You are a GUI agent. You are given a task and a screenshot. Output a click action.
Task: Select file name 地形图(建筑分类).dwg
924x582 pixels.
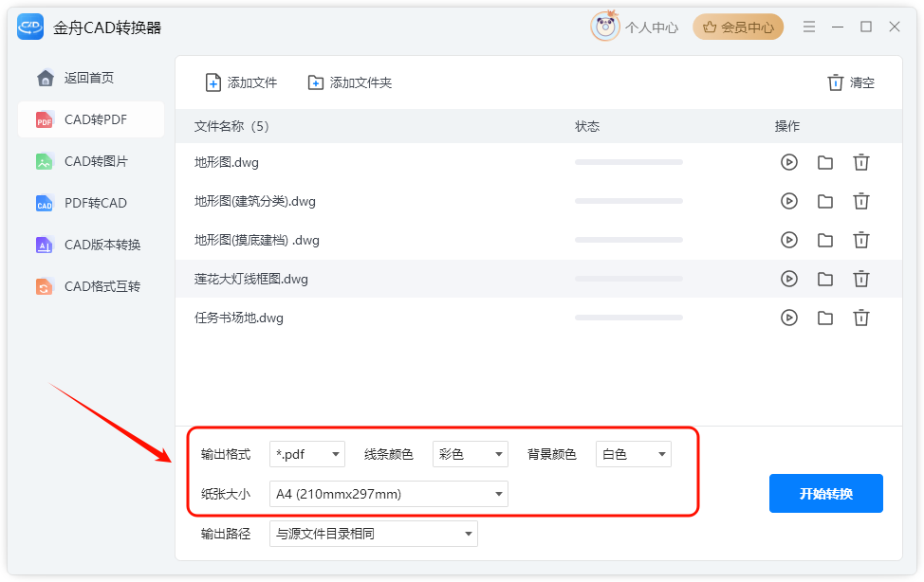tap(254, 202)
